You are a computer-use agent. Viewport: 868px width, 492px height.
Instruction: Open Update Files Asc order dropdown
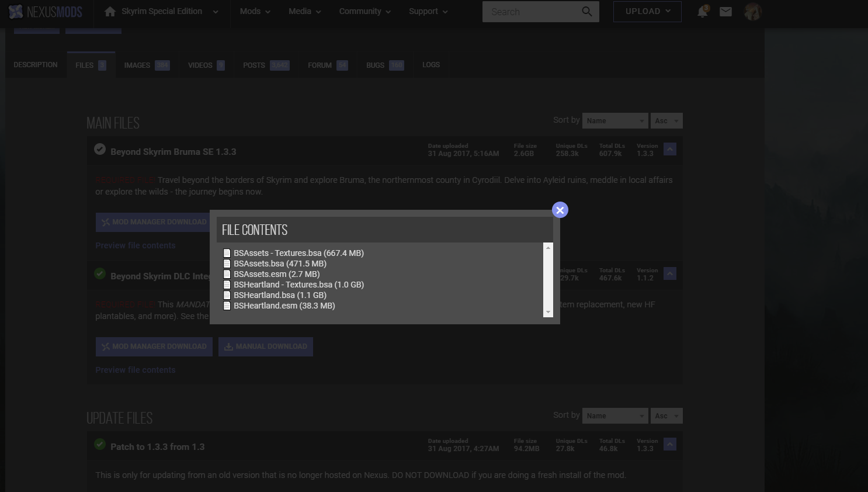pyautogui.click(x=666, y=416)
